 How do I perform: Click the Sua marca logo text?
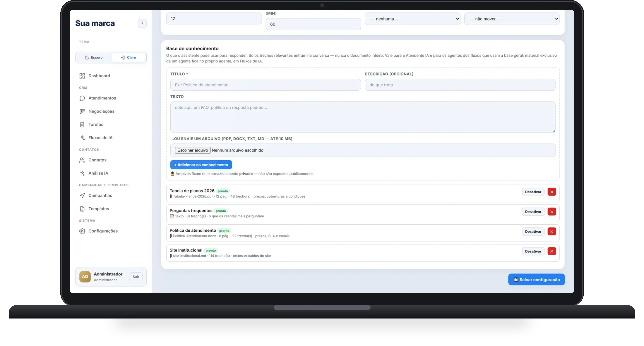pyautogui.click(x=95, y=23)
